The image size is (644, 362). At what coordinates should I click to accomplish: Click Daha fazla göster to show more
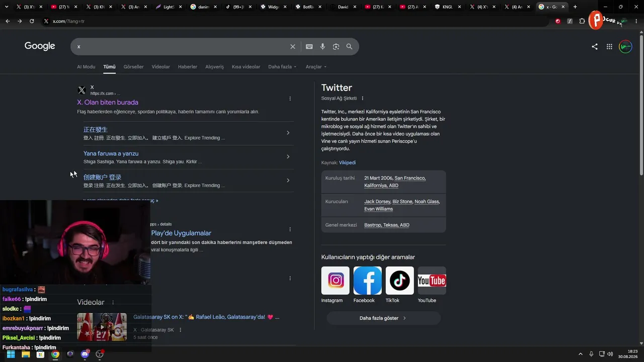tap(383, 318)
